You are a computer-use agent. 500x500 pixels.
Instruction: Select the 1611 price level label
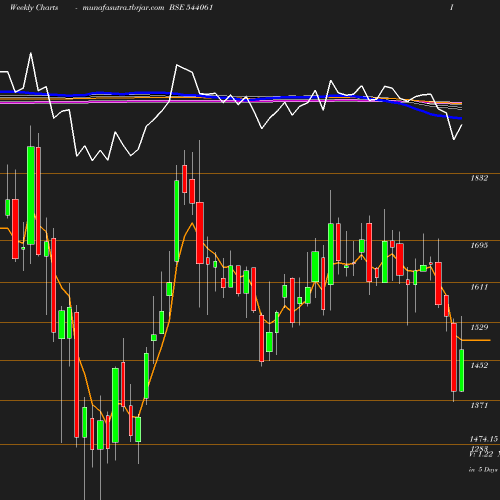479,287
